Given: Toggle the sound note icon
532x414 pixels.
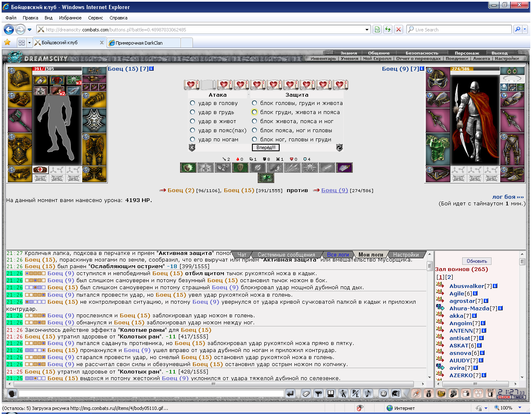Looking at the screenshot, I should (x=368, y=394).
